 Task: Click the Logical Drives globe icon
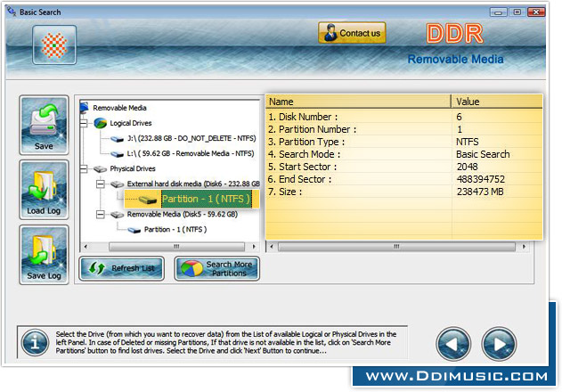click(x=101, y=123)
